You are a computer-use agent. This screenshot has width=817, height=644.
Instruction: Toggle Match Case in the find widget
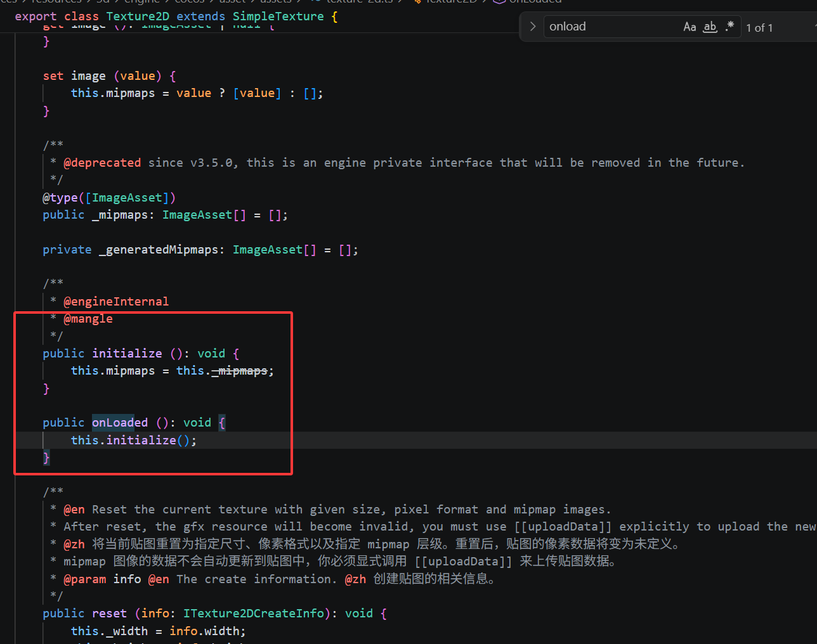coord(690,27)
